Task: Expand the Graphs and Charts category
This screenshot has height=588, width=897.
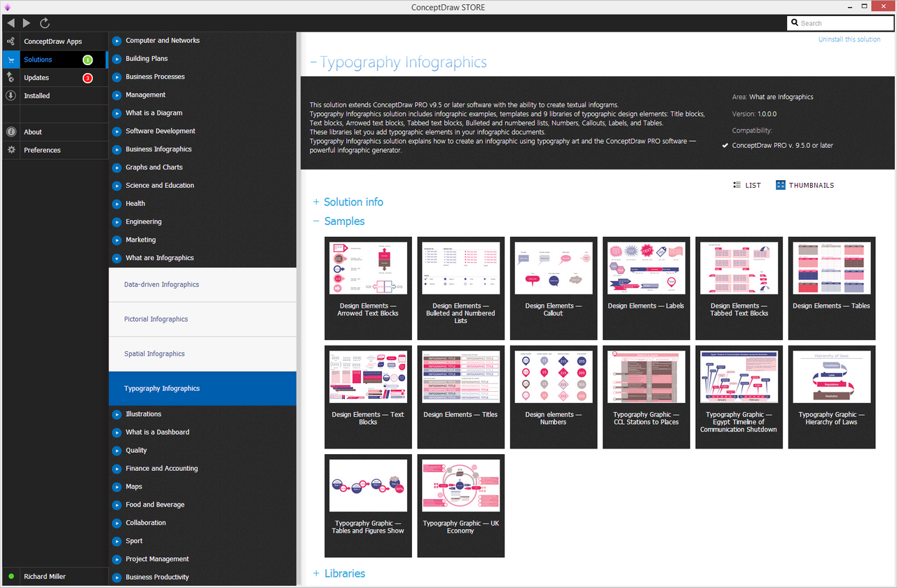Action: tap(117, 167)
